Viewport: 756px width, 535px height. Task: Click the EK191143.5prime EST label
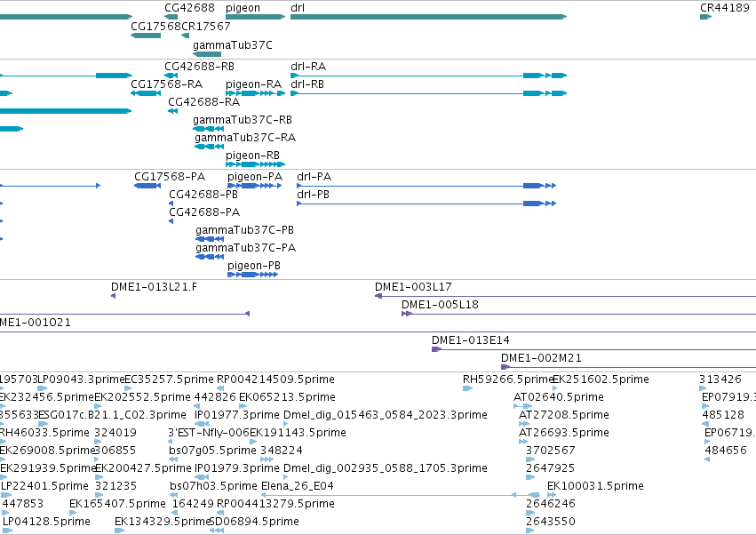(x=298, y=433)
